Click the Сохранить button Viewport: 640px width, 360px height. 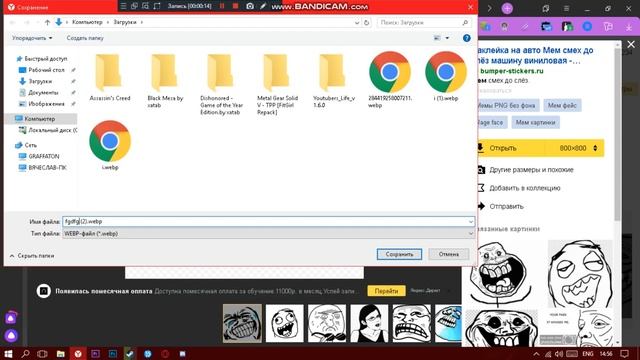(x=399, y=254)
